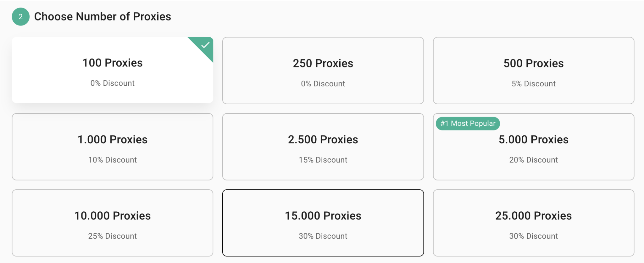Click the 20% Discount label under 5.000 Proxies
Screen dimensions: 644x263
533,160
